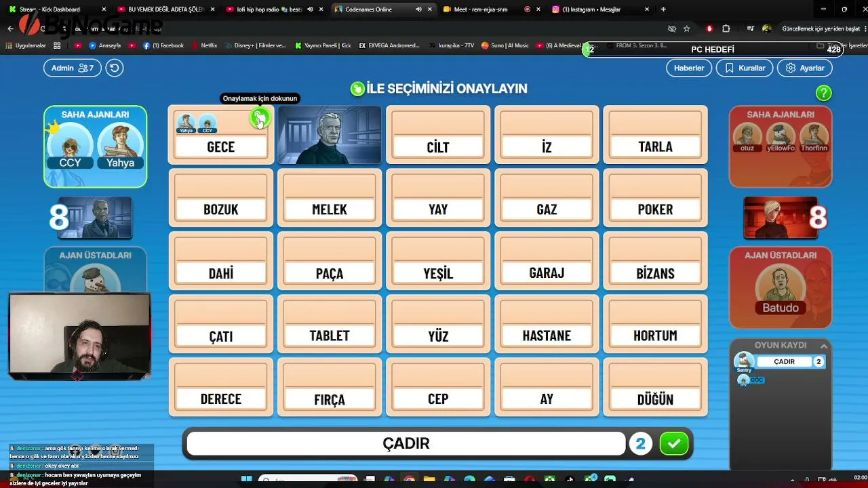Image resolution: width=868 pixels, height=488 pixels.
Task: Bookmark this page with the star icon
Action: pos(687,28)
